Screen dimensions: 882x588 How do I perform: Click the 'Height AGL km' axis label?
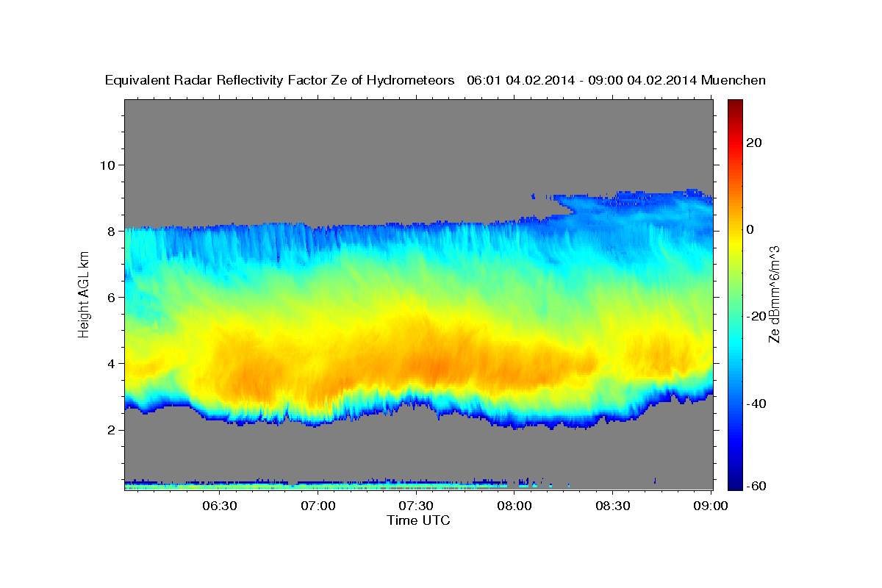click(x=84, y=294)
